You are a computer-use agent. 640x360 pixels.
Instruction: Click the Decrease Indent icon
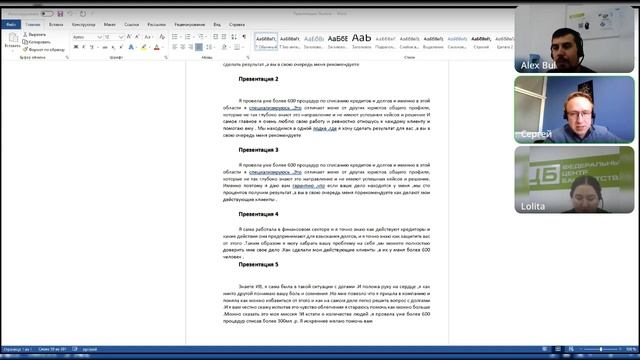pos(216,37)
